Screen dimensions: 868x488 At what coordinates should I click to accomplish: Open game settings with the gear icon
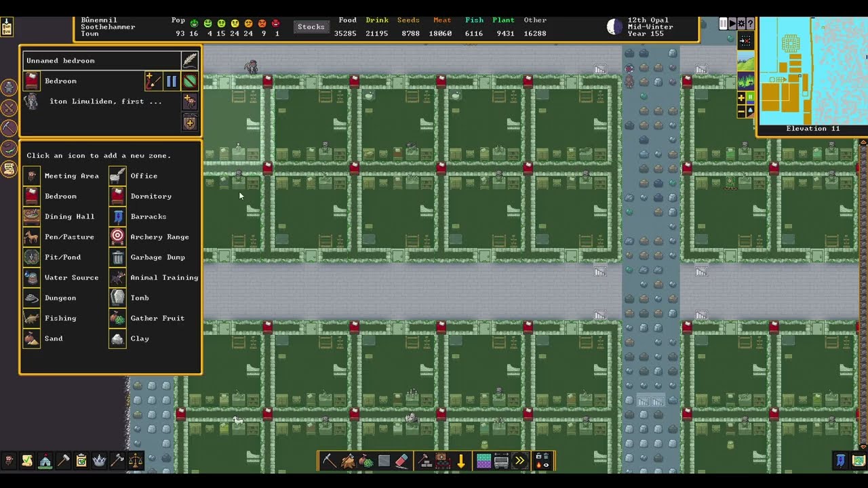[x=741, y=24]
